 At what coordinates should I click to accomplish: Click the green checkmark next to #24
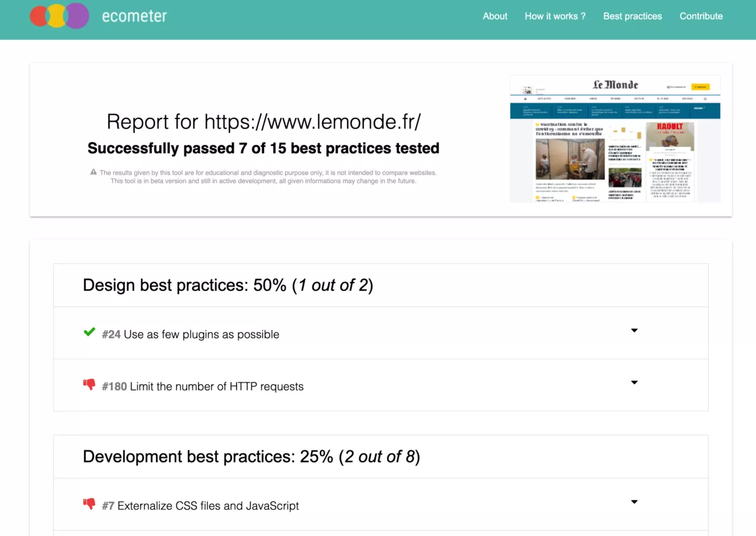[x=89, y=333]
